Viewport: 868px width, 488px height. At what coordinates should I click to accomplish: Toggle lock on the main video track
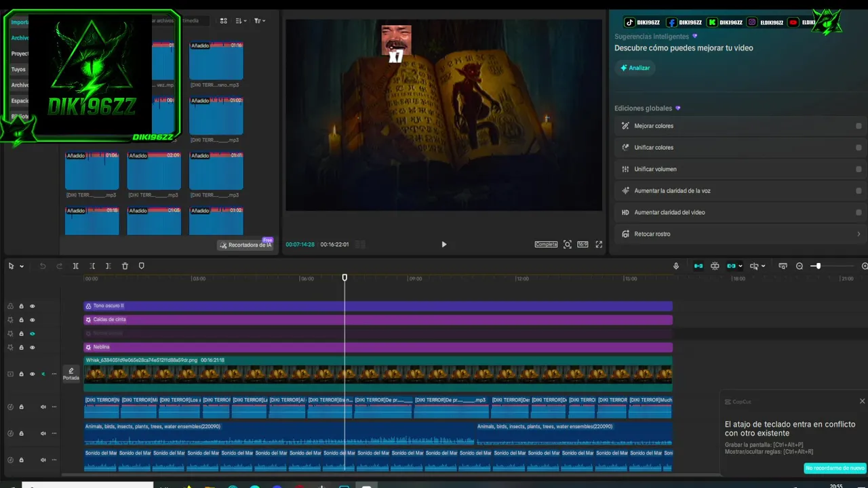21,374
